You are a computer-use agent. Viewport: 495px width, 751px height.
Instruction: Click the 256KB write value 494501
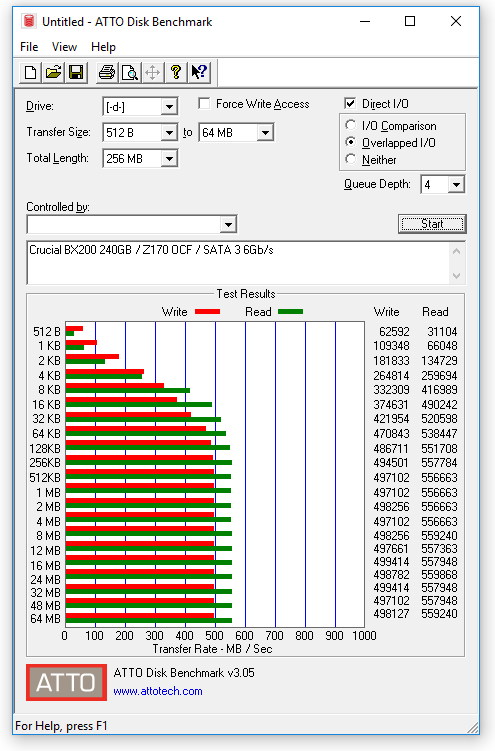point(392,463)
